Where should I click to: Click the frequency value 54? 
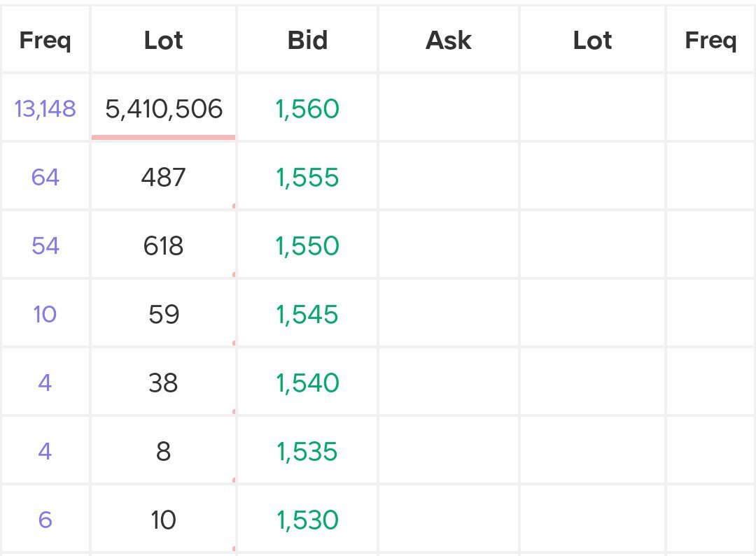pyautogui.click(x=45, y=245)
